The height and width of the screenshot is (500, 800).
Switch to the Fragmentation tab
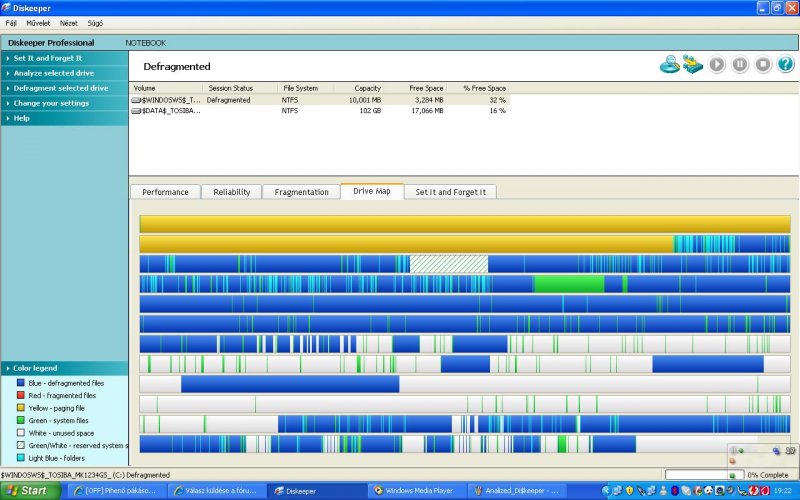tap(302, 192)
